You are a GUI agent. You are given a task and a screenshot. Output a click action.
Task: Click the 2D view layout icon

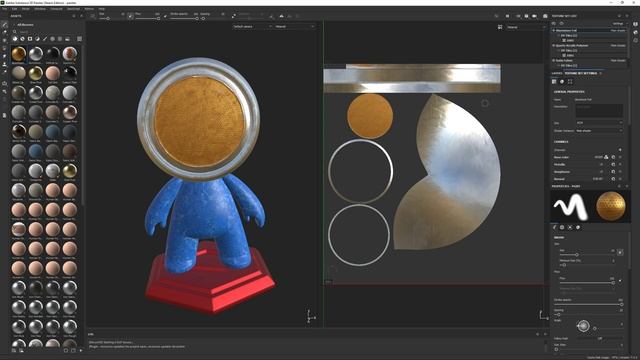pyautogui.click(x=500, y=27)
